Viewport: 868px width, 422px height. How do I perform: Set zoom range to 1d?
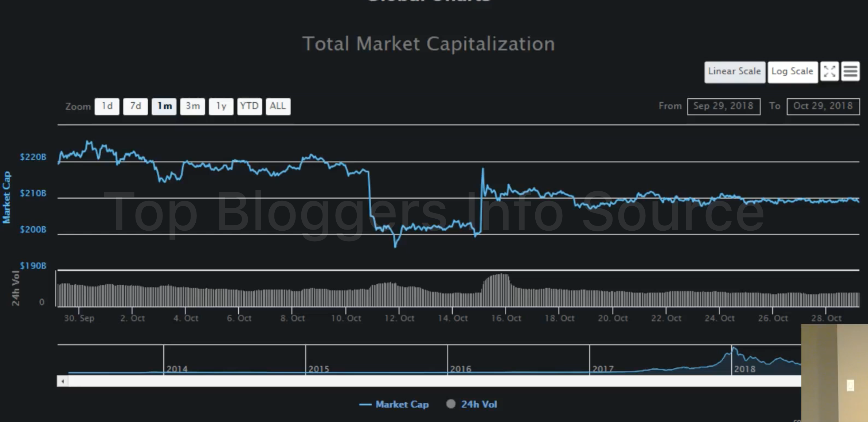coord(107,106)
